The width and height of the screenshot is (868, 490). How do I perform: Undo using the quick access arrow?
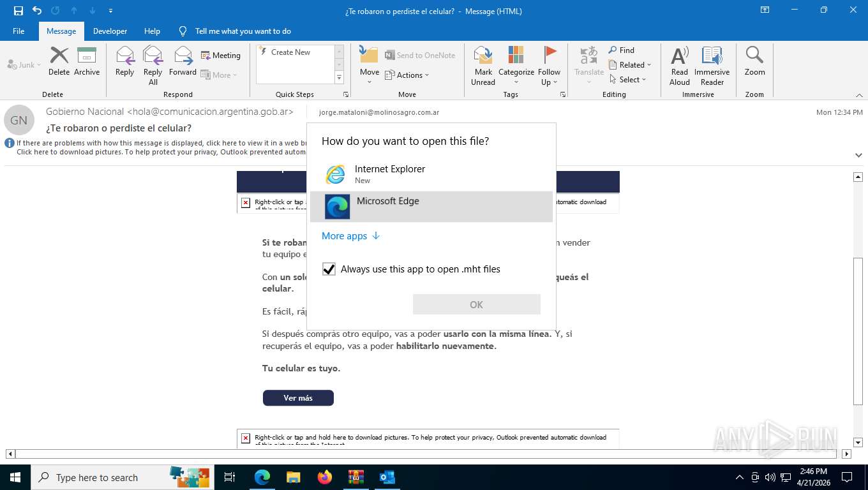(x=37, y=11)
